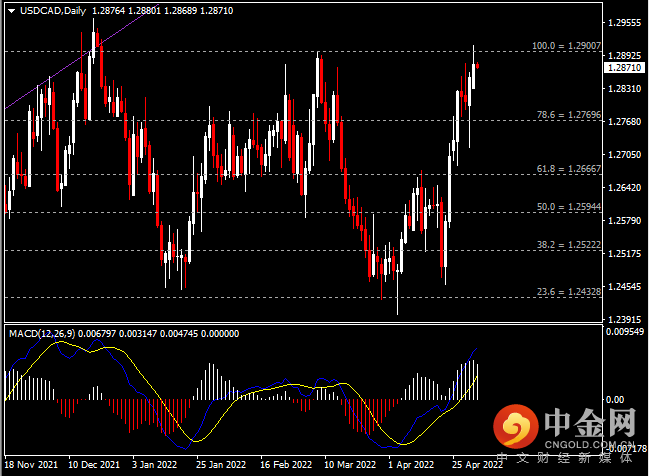
Task: Select the 78.6 = 1.27696 Fibonacci label
Action: [x=569, y=114]
